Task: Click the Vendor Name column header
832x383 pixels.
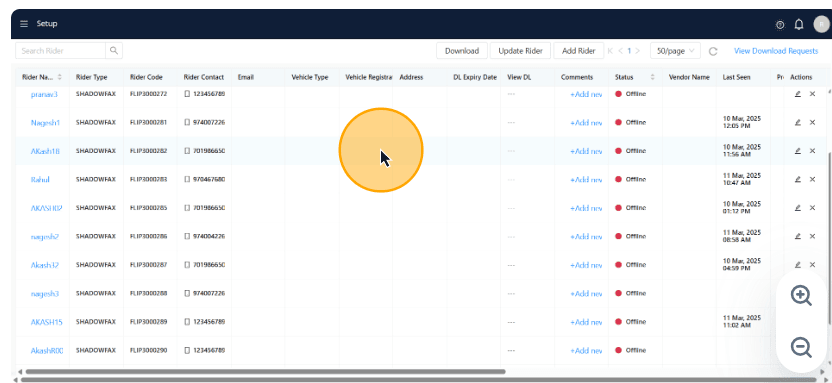Action: pyautogui.click(x=689, y=77)
